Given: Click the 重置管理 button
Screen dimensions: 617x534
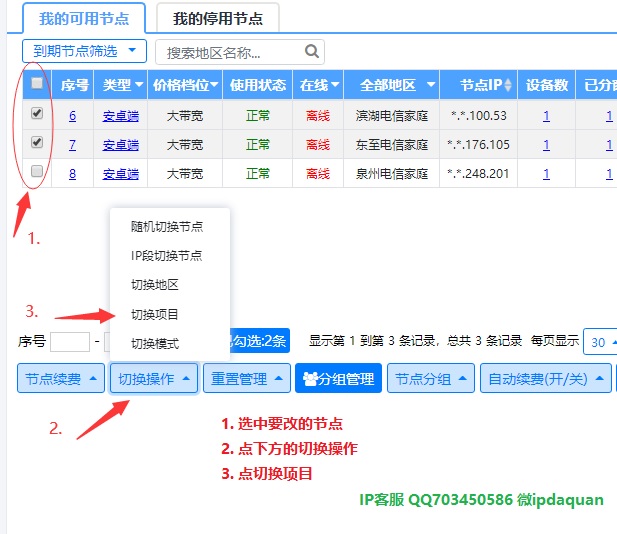Looking at the screenshot, I should pyautogui.click(x=247, y=379).
